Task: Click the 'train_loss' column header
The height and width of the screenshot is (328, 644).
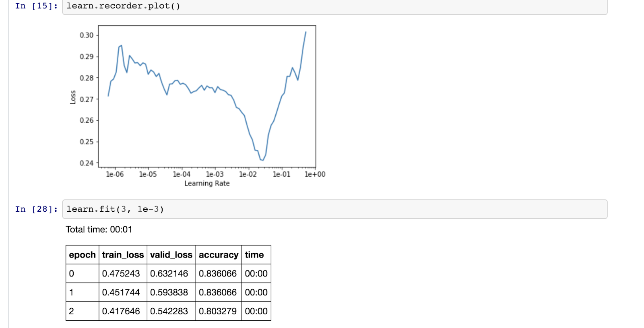Action: pyautogui.click(x=123, y=255)
